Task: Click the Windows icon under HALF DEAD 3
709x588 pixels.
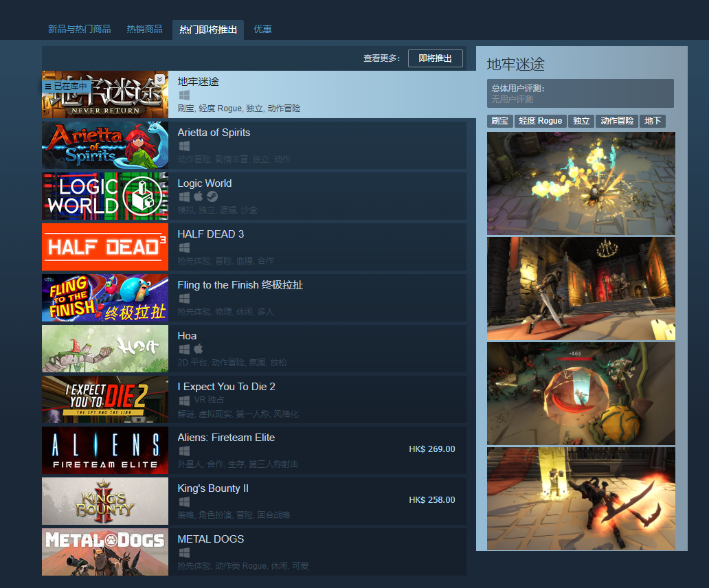Action: (184, 248)
